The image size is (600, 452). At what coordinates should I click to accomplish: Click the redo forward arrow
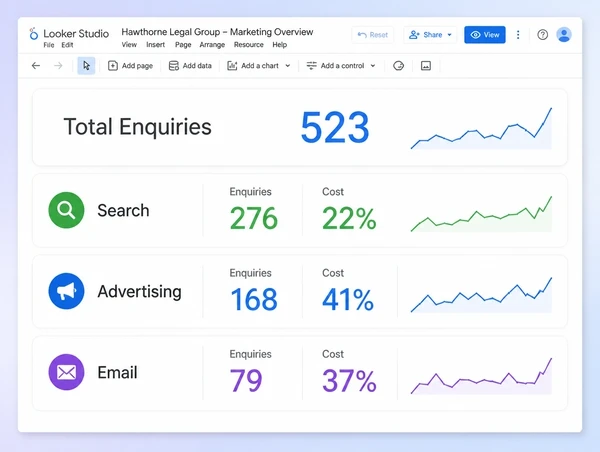58,66
